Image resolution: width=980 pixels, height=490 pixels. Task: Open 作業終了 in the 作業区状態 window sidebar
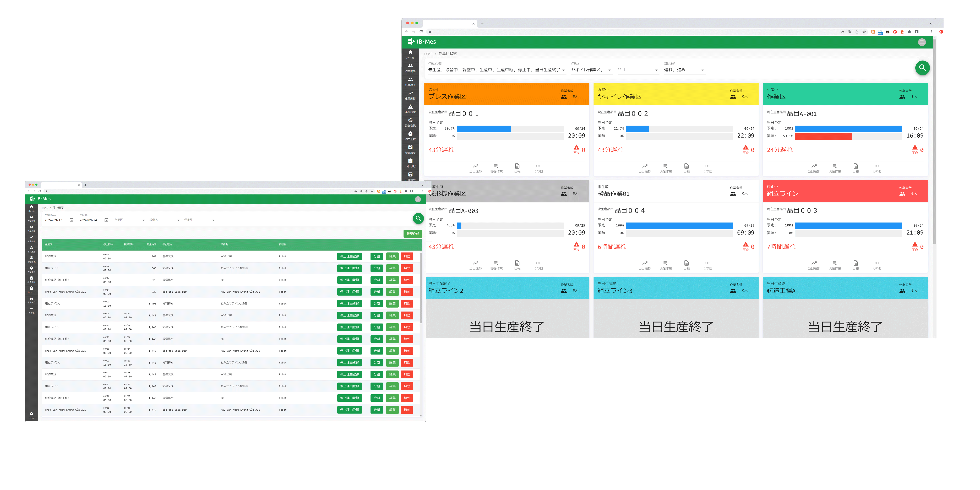tap(410, 82)
